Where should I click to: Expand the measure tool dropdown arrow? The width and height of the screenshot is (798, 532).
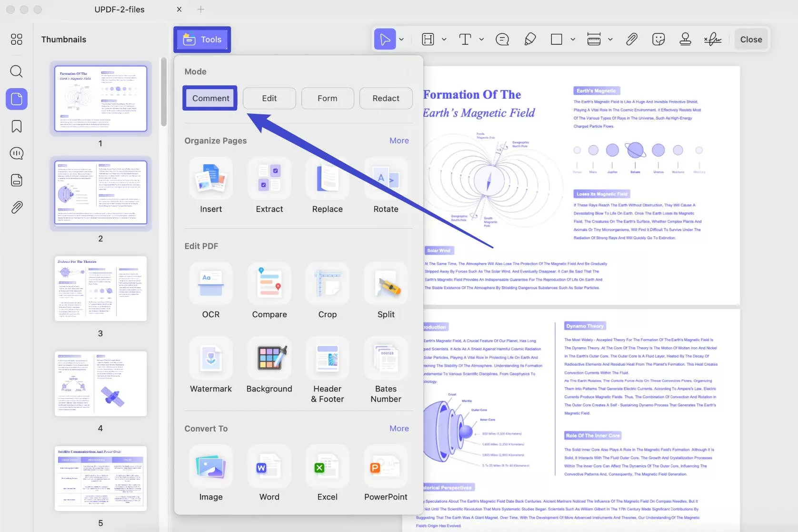[610, 40]
